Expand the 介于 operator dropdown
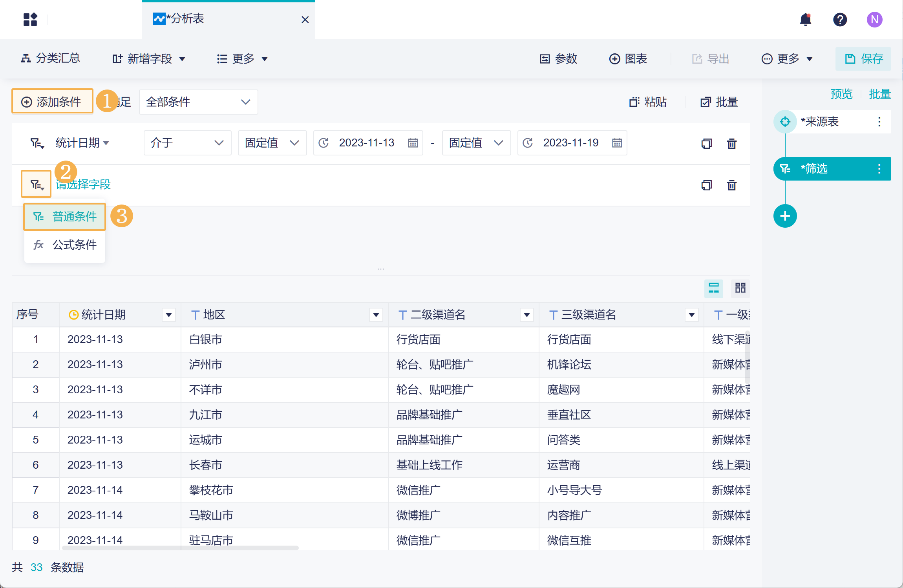Screen dimensions: 903x588 click(x=187, y=143)
